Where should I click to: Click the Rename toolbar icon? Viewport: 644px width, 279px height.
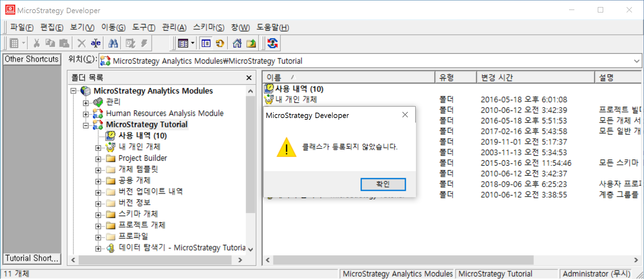[x=96, y=43]
